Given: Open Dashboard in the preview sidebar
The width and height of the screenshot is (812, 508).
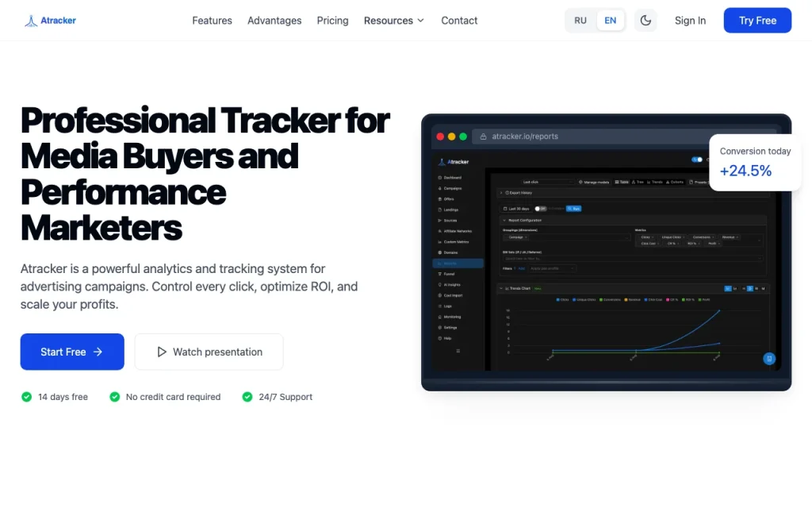Looking at the screenshot, I should pos(450,178).
